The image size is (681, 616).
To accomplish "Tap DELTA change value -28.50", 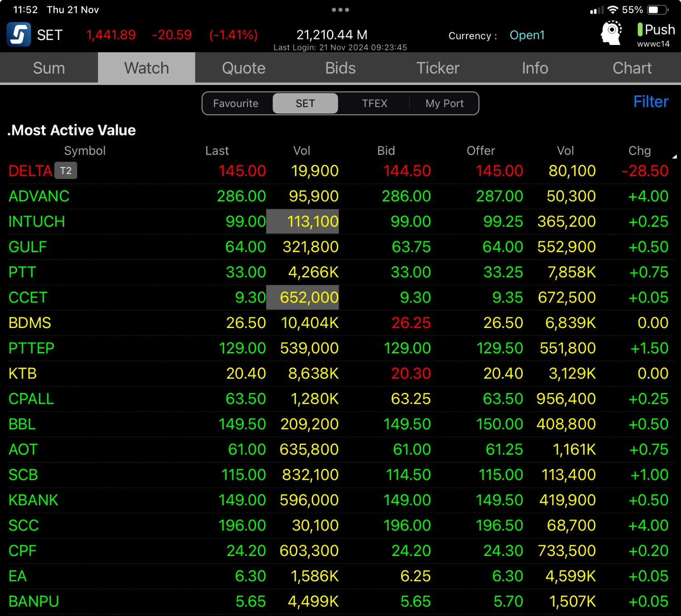I will point(645,171).
